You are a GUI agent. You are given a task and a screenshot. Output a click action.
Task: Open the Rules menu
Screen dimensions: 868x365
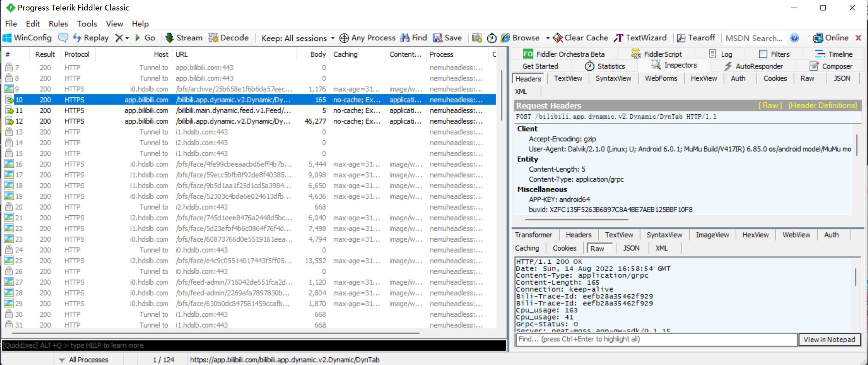58,24
